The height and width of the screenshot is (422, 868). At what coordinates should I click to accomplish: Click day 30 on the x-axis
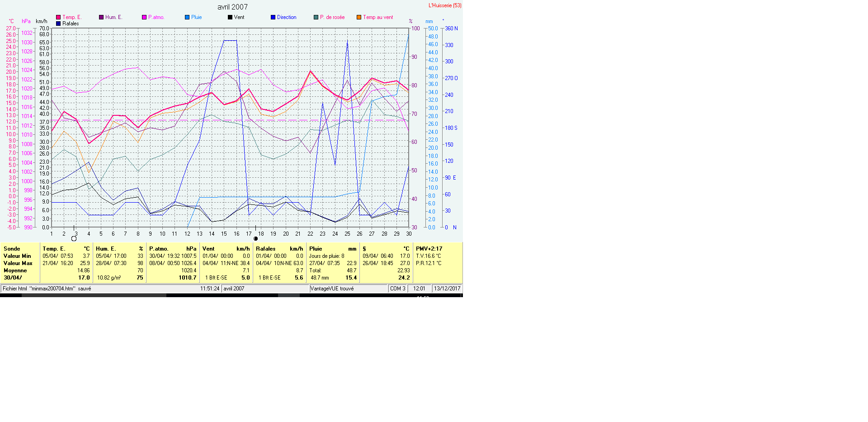[409, 234]
